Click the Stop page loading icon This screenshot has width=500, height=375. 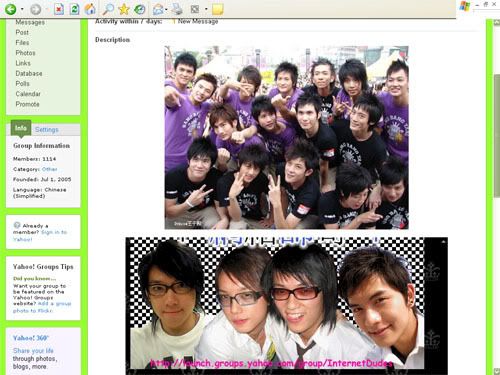[x=59, y=9]
